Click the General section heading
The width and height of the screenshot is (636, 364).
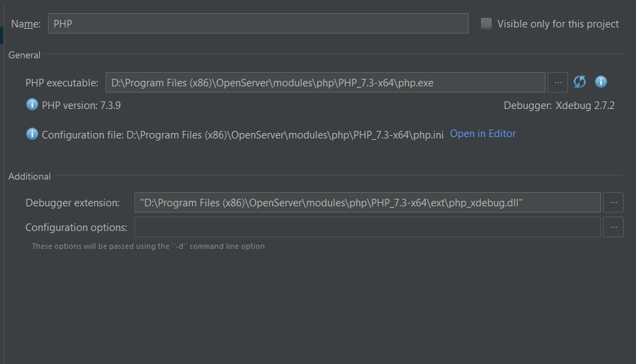click(x=24, y=55)
